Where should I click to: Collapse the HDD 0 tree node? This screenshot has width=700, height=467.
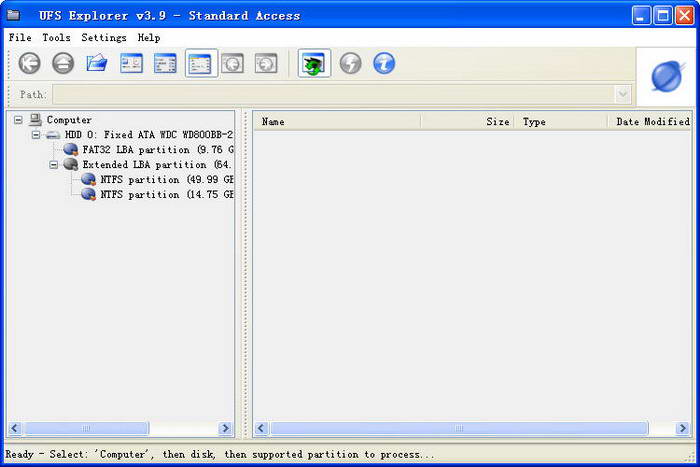click(x=36, y=134)
